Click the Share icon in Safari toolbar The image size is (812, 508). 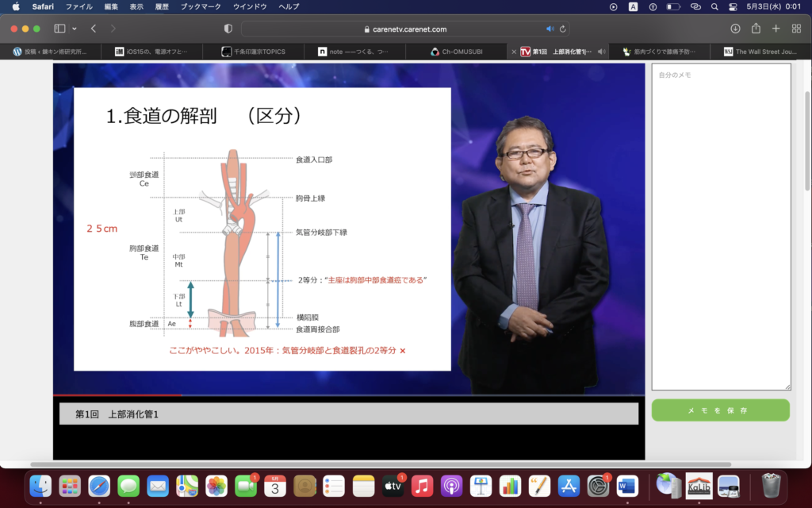point(756,29)
